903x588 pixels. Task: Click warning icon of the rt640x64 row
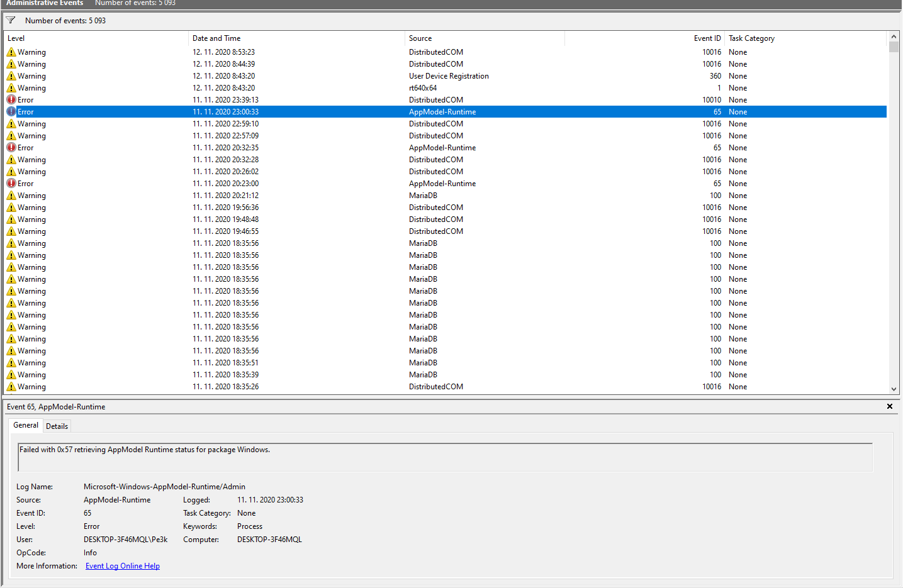[x=11, y=88]
